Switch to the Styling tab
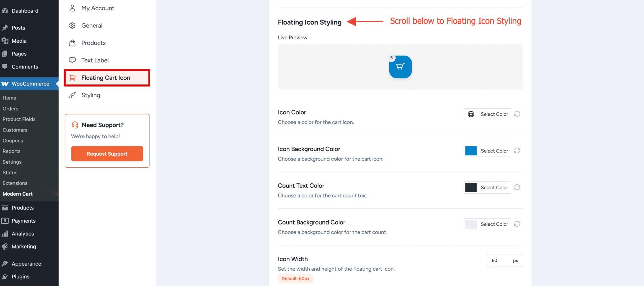The width and height of the screenshot is (644, 286). coord(91,95)
